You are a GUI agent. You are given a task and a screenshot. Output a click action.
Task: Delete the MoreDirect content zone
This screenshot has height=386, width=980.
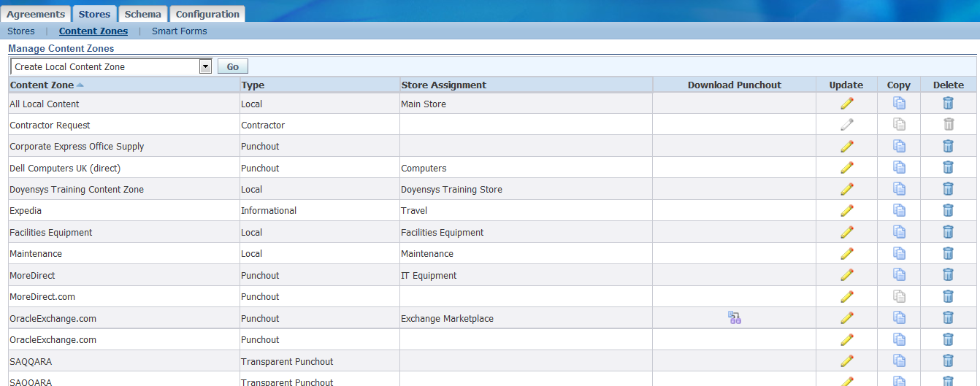point(948,275)
